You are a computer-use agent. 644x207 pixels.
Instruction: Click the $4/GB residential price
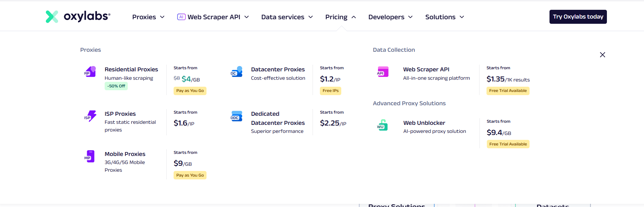click(x=191, y=79)
